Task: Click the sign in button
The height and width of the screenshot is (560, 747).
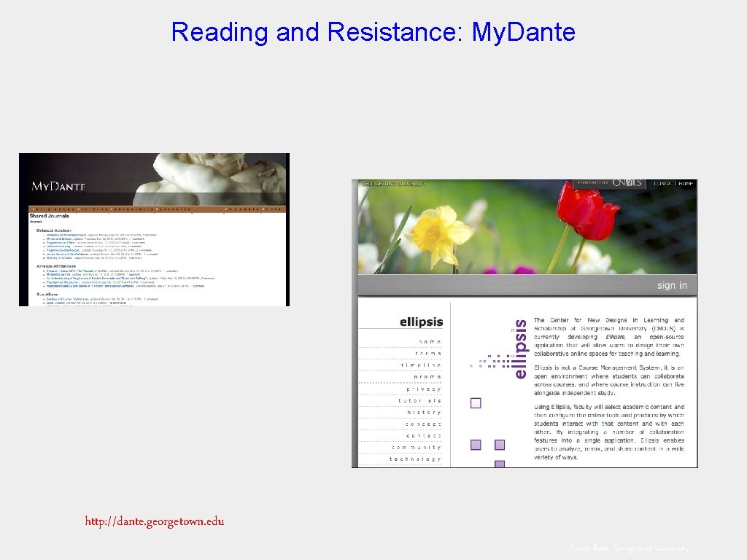Action: [x=671, y=285]
